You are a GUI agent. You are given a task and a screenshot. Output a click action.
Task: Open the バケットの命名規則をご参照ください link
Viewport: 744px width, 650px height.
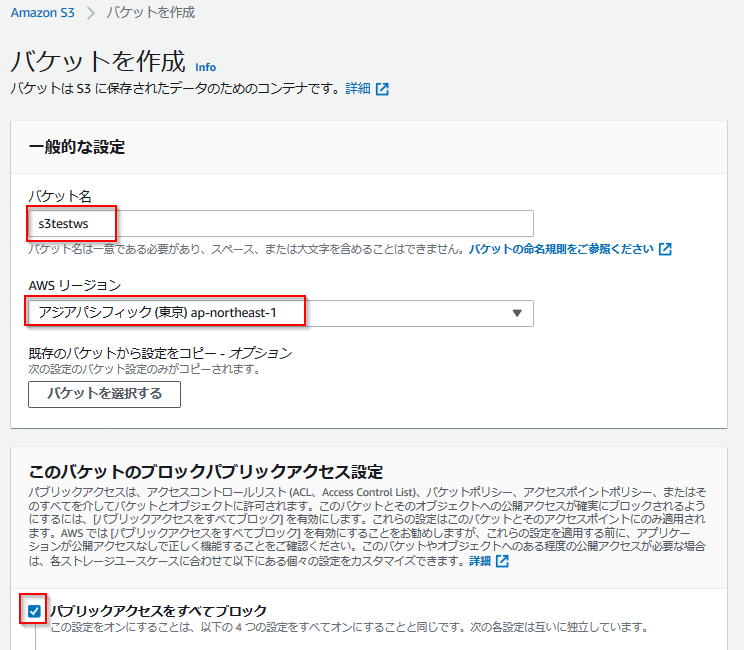pyautogui.click(x=561, y=249)
